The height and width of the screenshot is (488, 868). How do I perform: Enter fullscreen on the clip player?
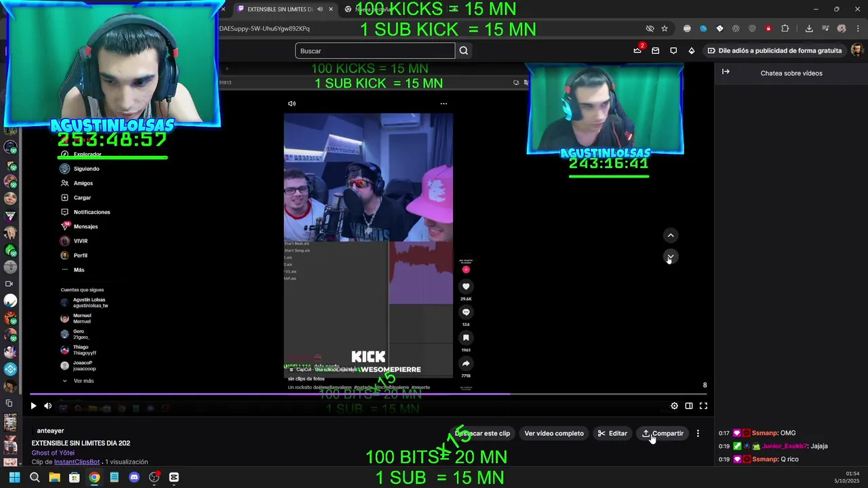coord(703,406)
